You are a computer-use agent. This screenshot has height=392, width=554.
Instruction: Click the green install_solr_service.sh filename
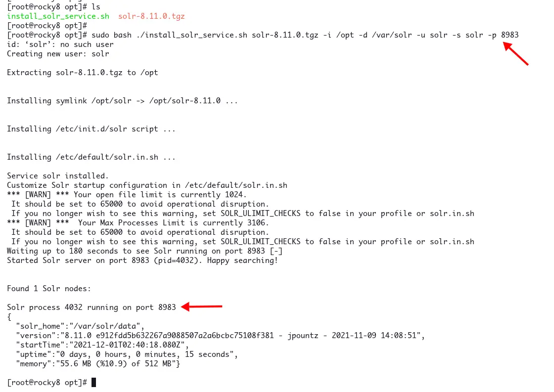pyautogui.click(x=58, y=16)
